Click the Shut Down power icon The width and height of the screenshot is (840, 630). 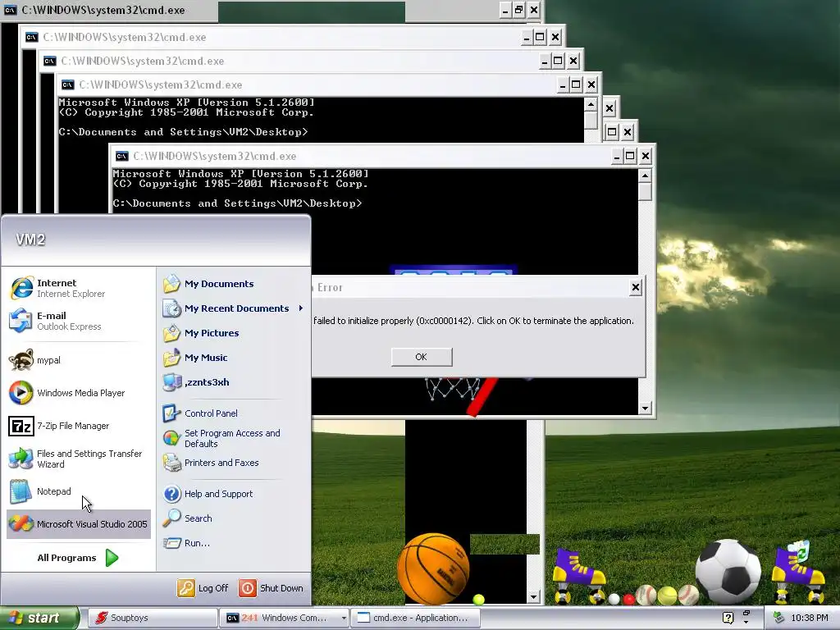(247, 588)
